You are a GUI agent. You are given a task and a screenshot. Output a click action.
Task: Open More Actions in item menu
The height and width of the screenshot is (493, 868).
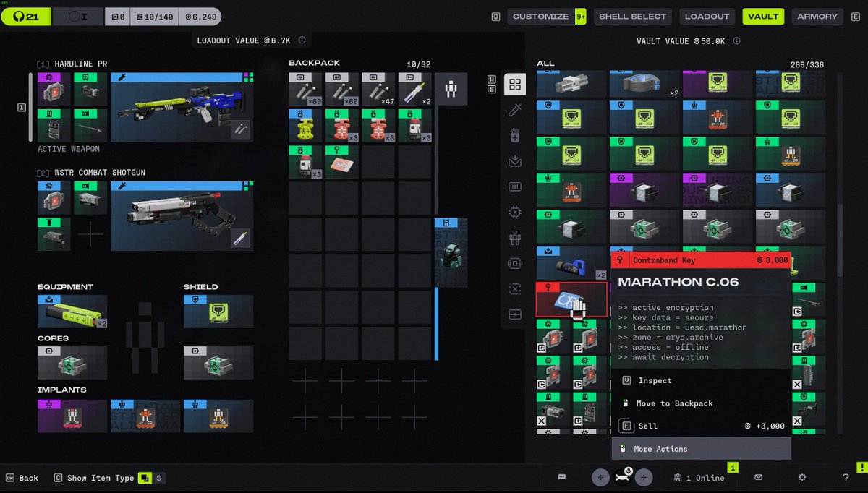click(x=701, y=449)
